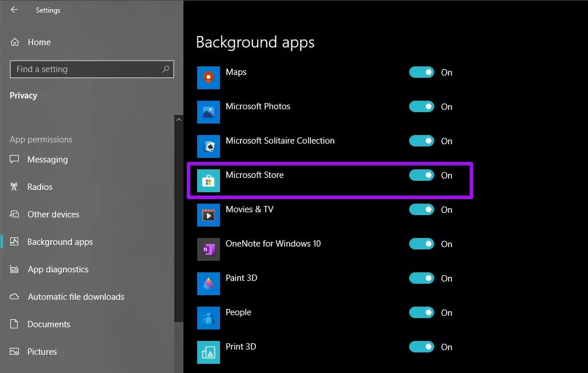Image resolution: width=588 pixels, height=373 pixels.
Task: Disable People background app toggle
Action: (x=422, y=312)
